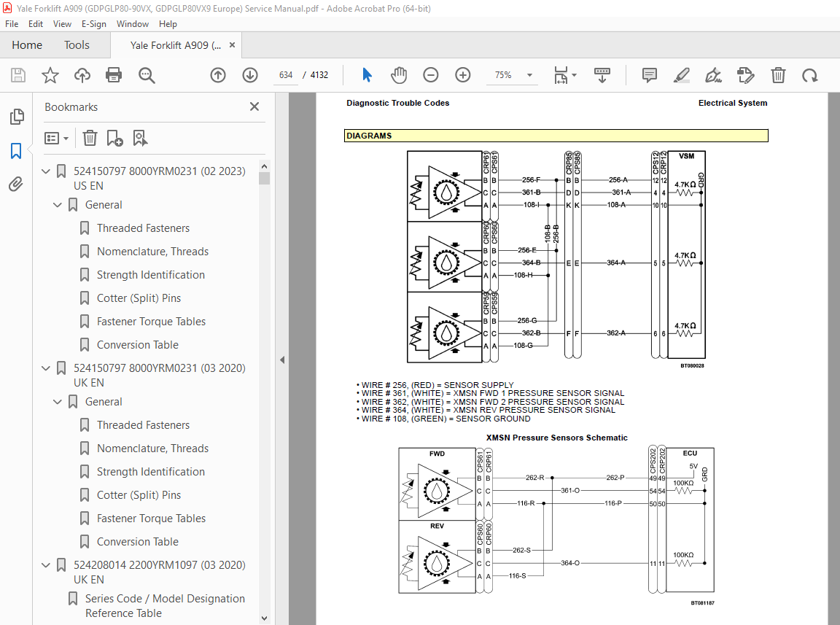The height and width of the screenshot is (625, 840).
Task: Select the Yale Forklift A909 document tab
Action: (x=176, y=45)
